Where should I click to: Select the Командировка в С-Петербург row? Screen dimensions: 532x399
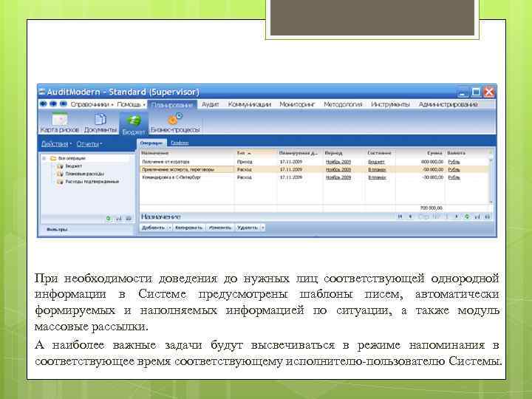(315, 177)
